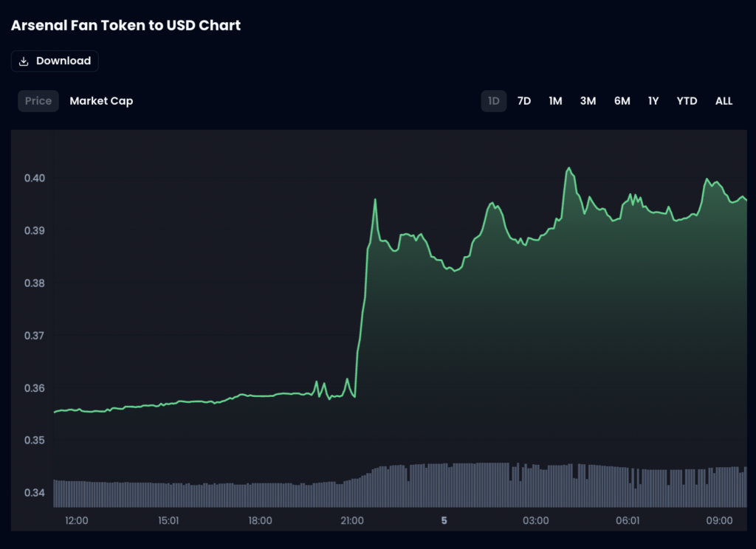Click the 03:00 time axis label
The image size is (756, 549).
(535, 520)
